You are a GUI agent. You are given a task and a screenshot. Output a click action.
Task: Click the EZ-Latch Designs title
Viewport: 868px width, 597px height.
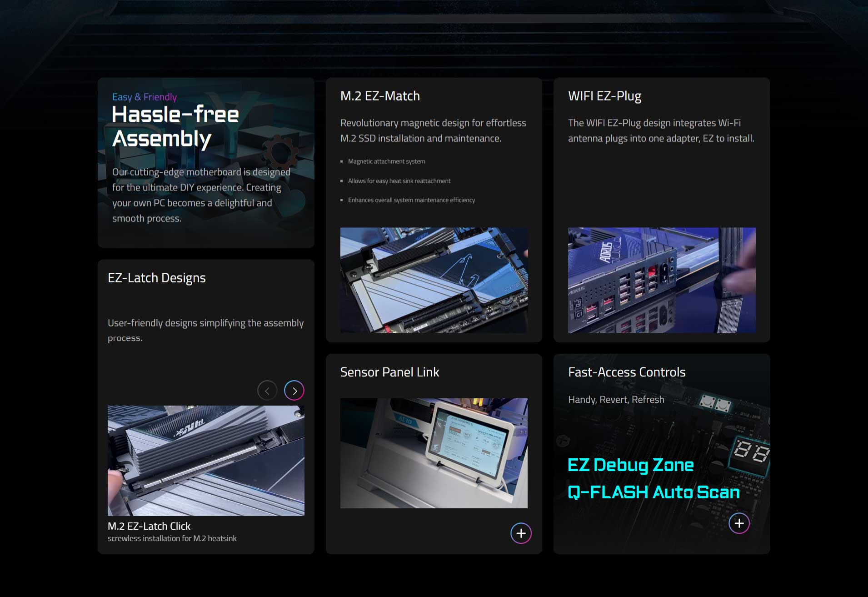click(x=156, y=278)
